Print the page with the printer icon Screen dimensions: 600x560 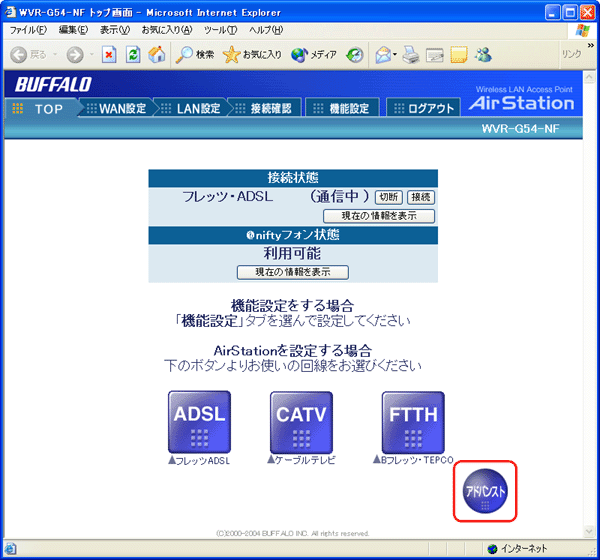coord(411,55)
